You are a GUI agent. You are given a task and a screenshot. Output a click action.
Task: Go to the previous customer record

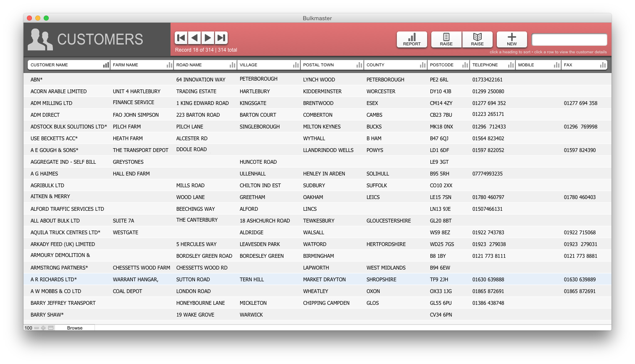tap(194, 38)
